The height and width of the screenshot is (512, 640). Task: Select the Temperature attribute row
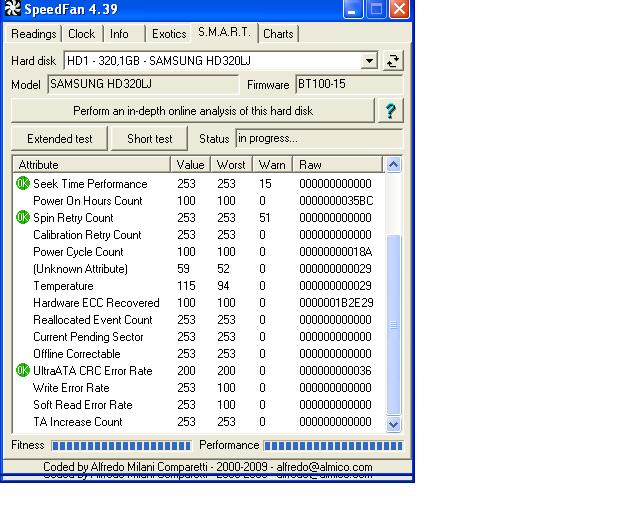coord(199,285)
